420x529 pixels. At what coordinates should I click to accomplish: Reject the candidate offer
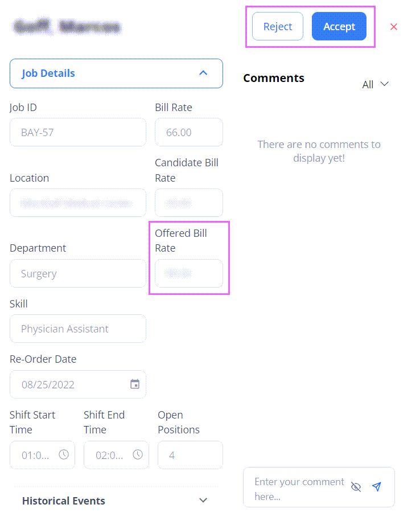click(x=278, y=26)
